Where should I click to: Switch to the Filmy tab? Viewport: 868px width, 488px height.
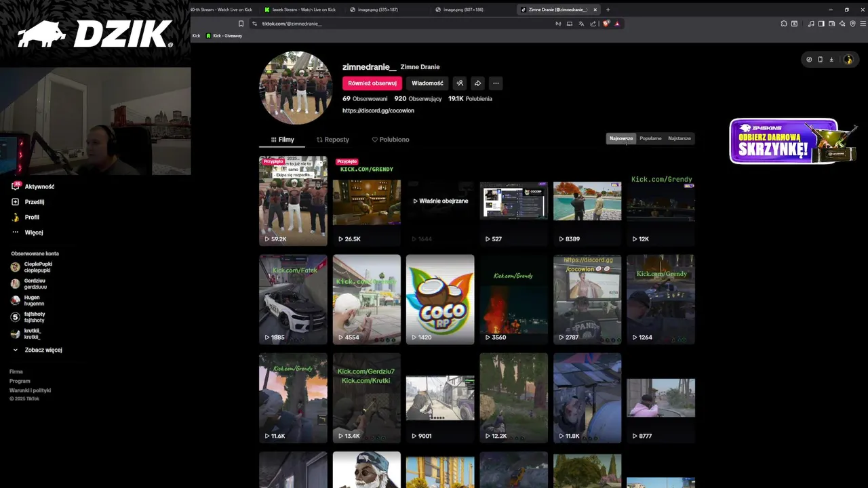point(282,140)
